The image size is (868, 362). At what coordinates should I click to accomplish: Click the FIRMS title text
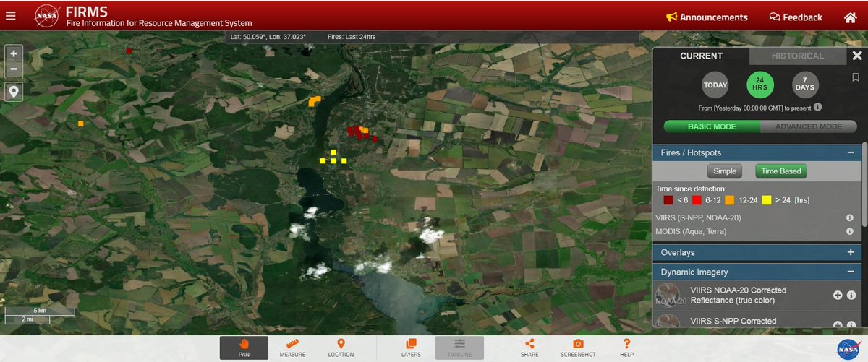pyautogui.click(x=86, y=11)
